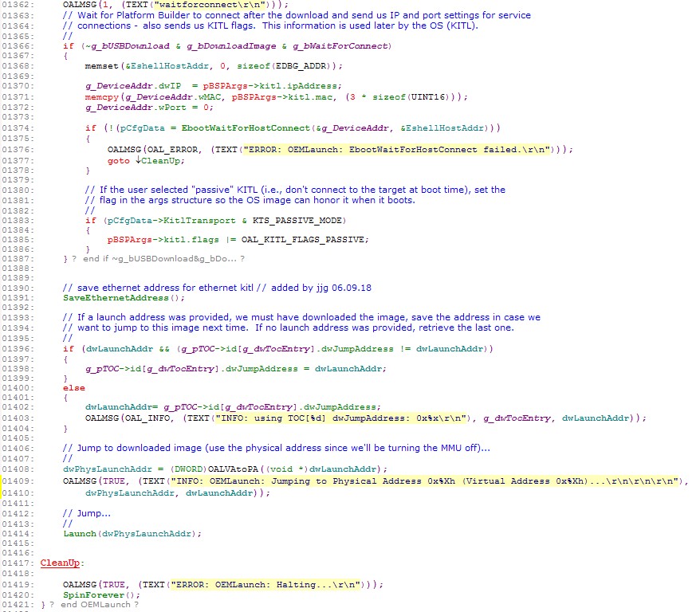Click the 'EbootWaitForHostConnect failed' error string
The image size is (700, 612).
(x=396, y=150)
